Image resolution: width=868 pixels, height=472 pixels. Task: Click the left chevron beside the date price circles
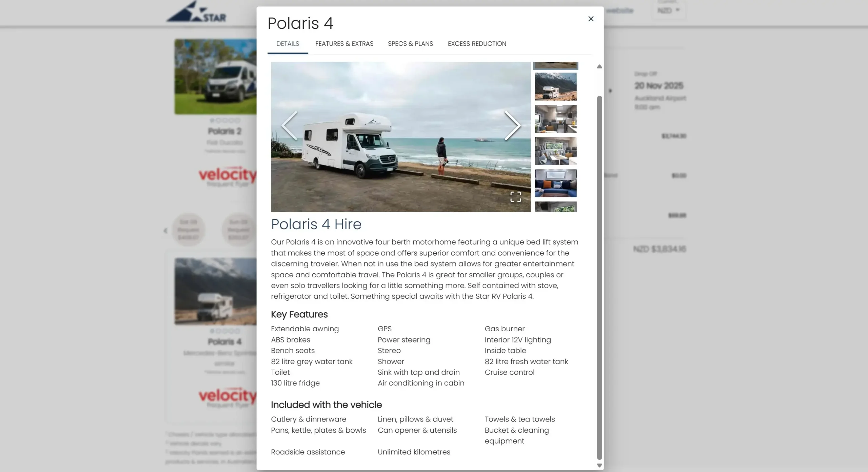[x=165, y=231]
